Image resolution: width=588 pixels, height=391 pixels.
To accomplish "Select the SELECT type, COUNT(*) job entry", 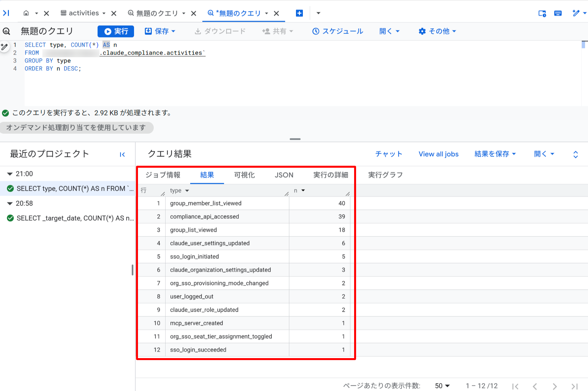I will coord(68,188).
